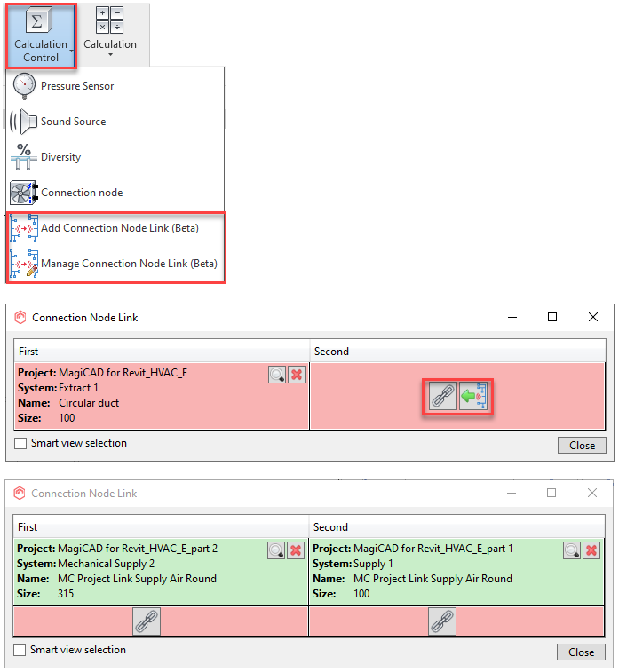Click 'Extract 1' system text

coord(78,388)
